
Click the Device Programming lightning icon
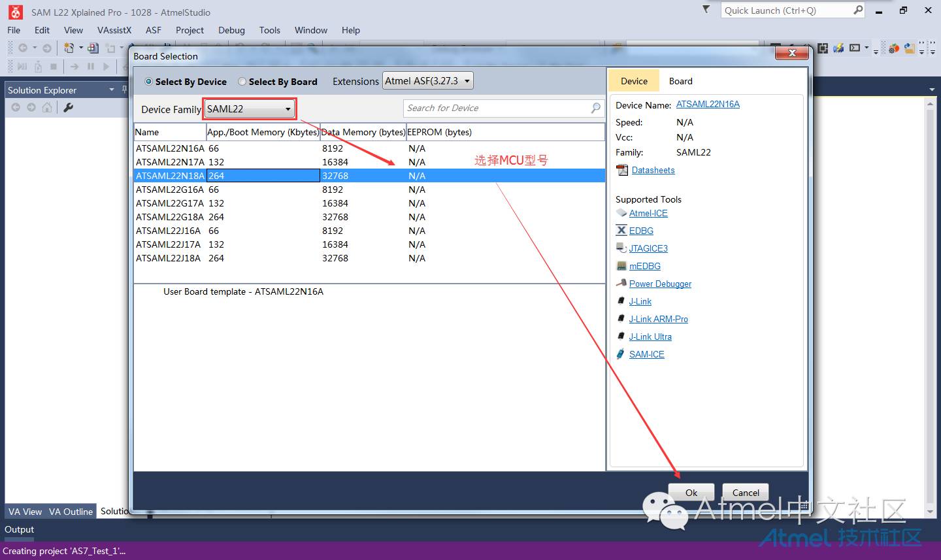838,48
